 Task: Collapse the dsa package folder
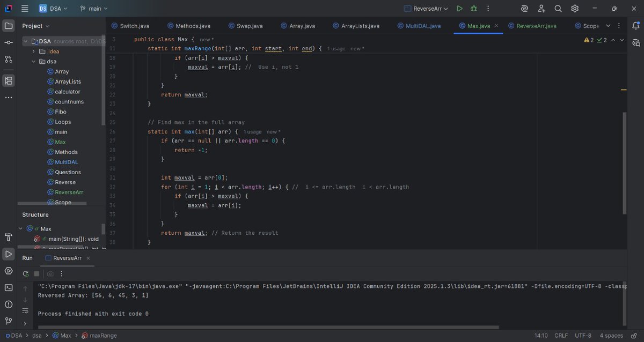[x=34, y=62]
